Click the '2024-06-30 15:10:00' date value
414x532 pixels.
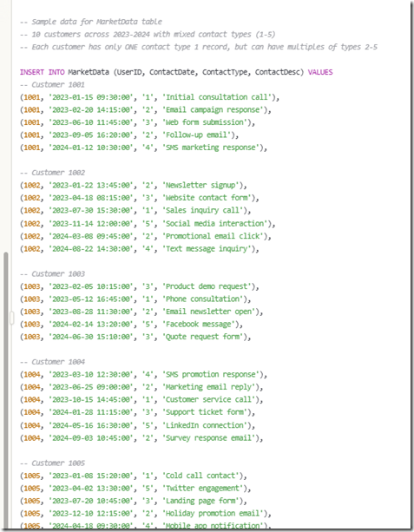tap(91, 337)
